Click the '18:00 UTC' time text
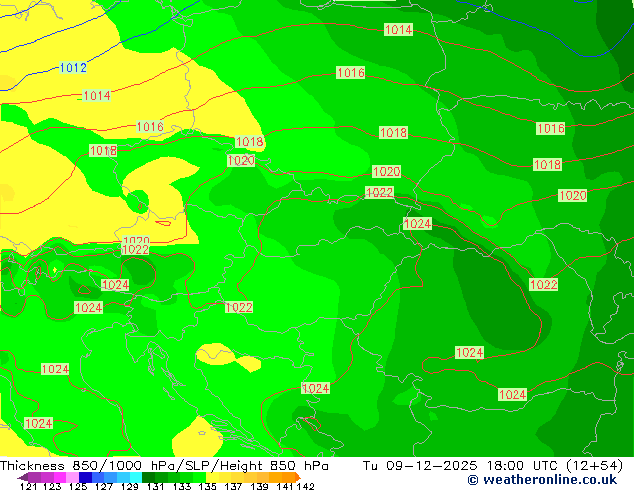Viewport: 634px width, 490px height. [524, 466]
